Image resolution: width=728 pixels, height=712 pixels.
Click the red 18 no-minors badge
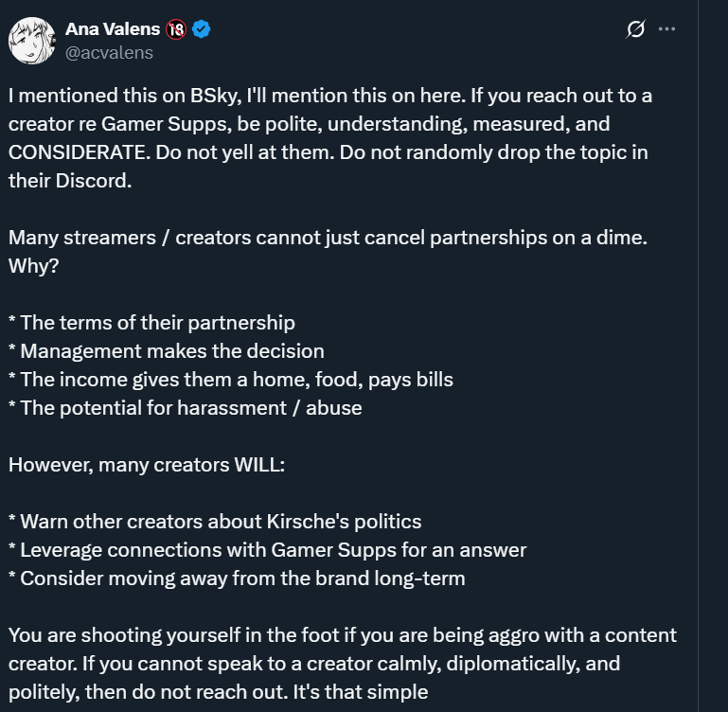(x=176, y=29)
